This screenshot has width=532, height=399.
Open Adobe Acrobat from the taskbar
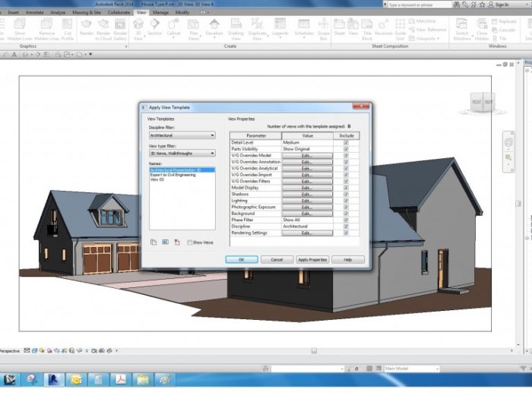pyautogui.click(x=120, y=378)
